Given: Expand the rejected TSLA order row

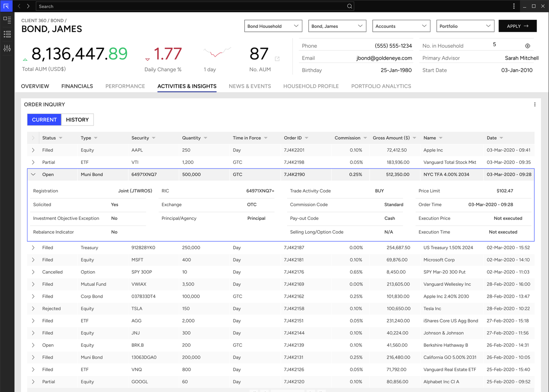Looking at the screenshot, I should click(x=33, y=309).
